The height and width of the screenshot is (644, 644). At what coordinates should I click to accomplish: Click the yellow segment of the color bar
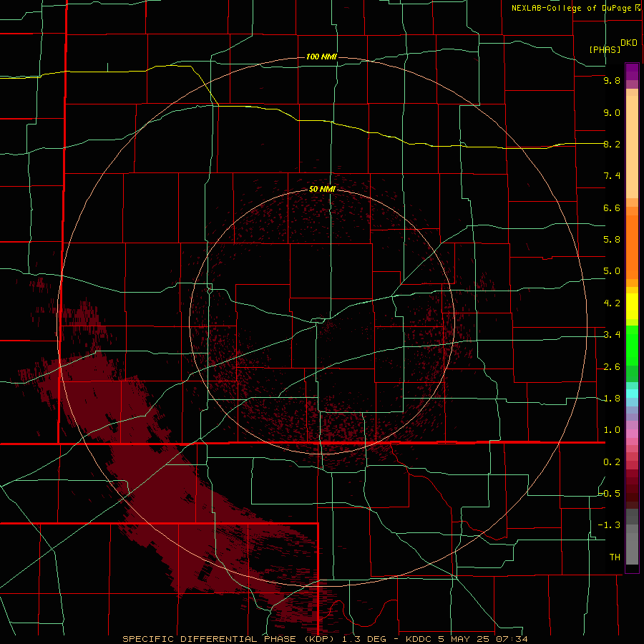pyautogui.click(x=632, y=306)
